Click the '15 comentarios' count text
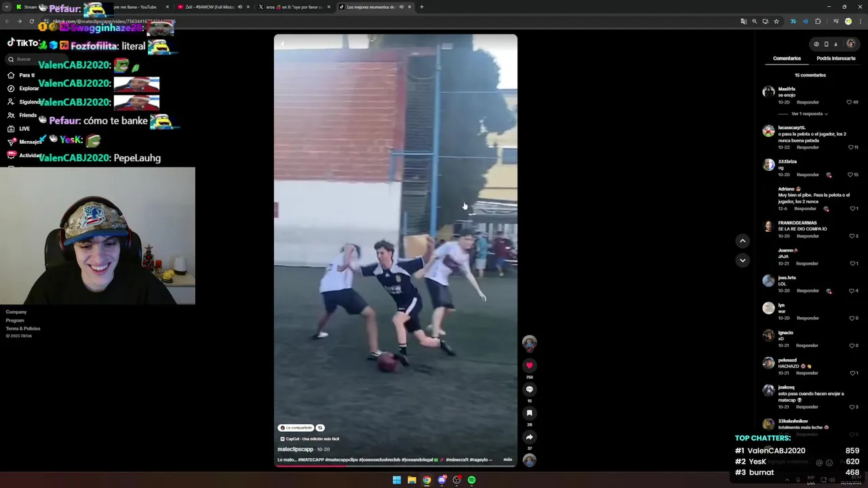 (x=810, y=75)
